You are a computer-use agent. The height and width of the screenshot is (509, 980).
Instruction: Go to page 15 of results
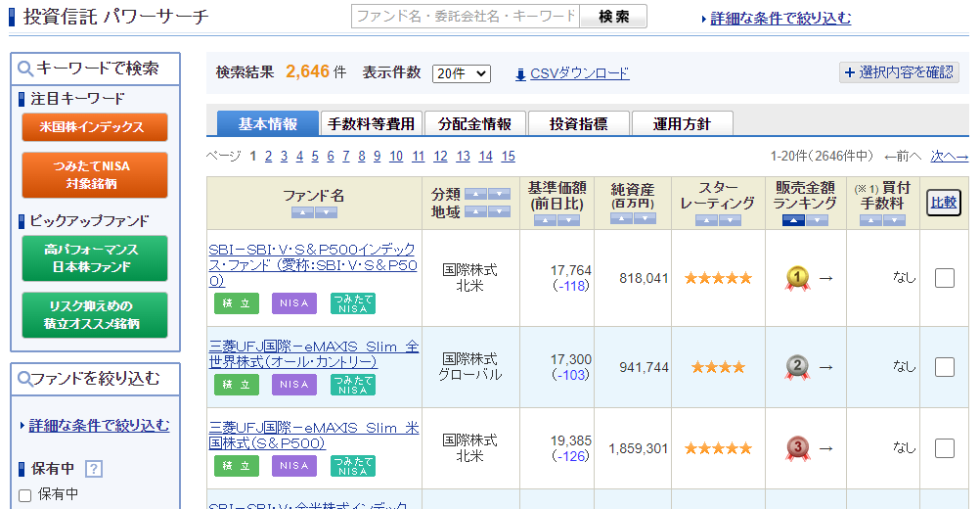point(509,157)
